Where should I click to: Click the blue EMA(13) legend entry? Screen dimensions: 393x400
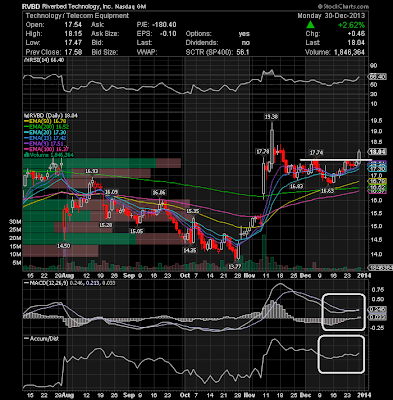click(45, 138)
